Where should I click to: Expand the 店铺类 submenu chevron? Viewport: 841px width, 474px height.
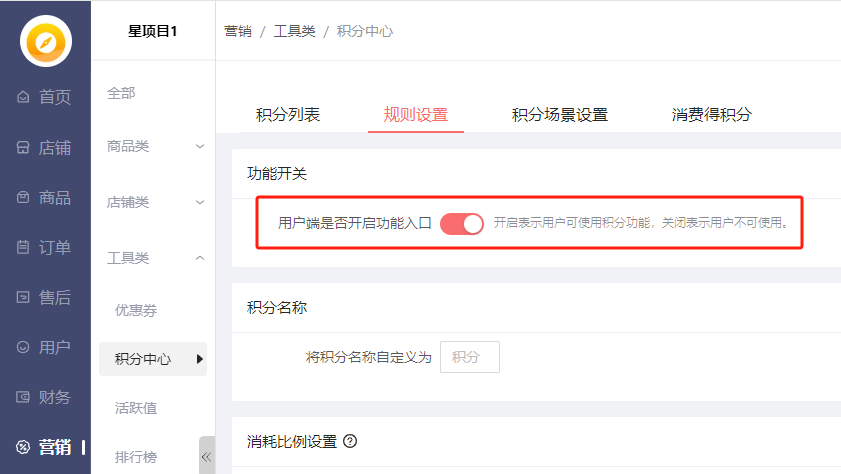click(200, 202)
